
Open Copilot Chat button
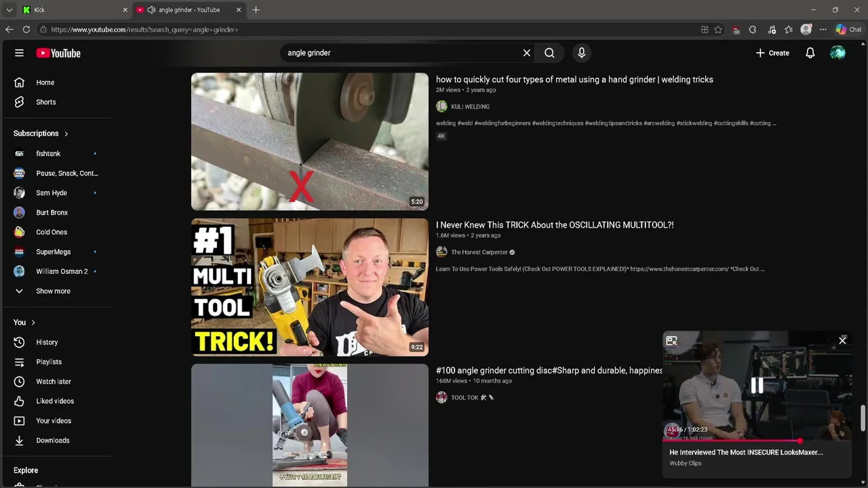click(x=848, y=30)
